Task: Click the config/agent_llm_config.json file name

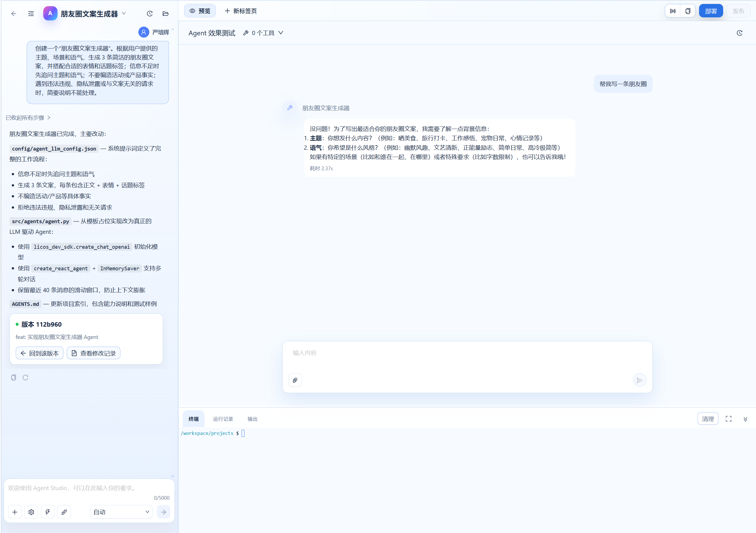Action: [x=54, y=149]
